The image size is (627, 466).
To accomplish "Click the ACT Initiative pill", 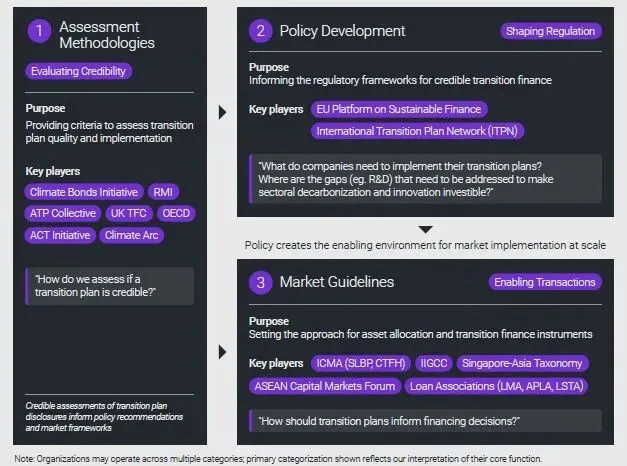I will (60, 235).
